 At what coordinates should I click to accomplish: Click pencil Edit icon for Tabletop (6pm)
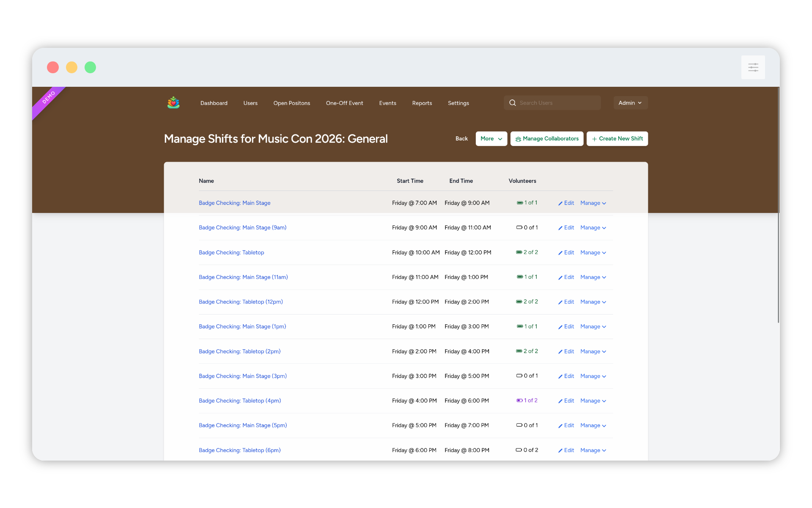(560, 450)
